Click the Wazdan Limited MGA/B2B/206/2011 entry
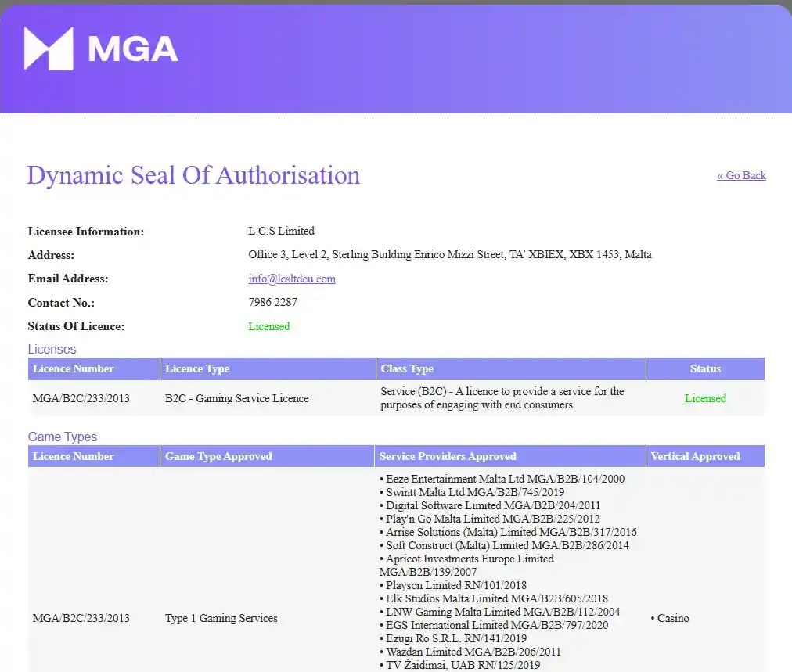 470,652
